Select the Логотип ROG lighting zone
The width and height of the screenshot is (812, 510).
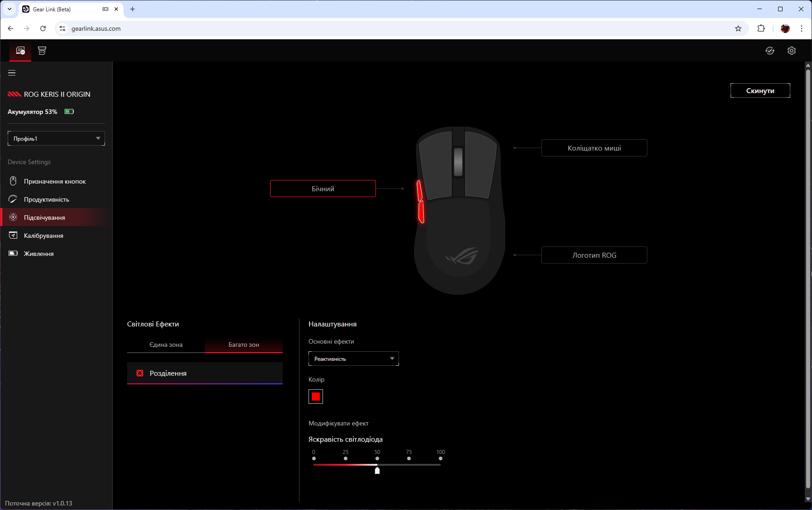(x=594, y=255)
